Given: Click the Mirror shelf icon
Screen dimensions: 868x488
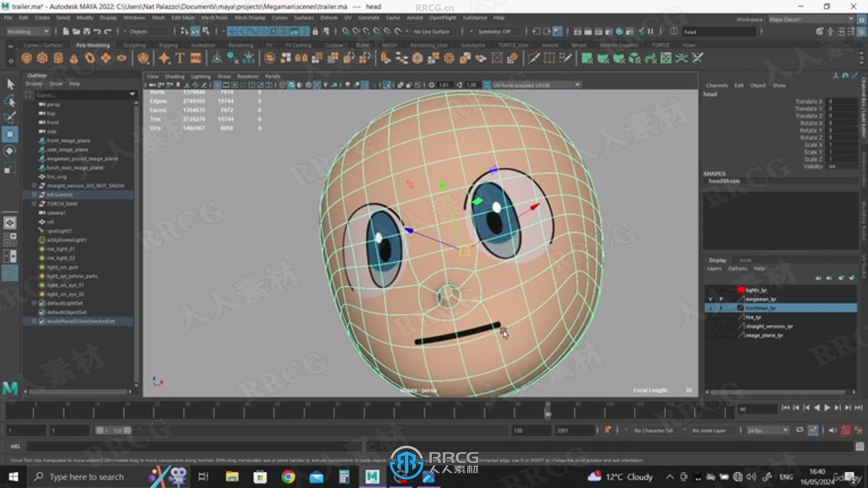Looking at the screenshot, I should tap(302, 58).
